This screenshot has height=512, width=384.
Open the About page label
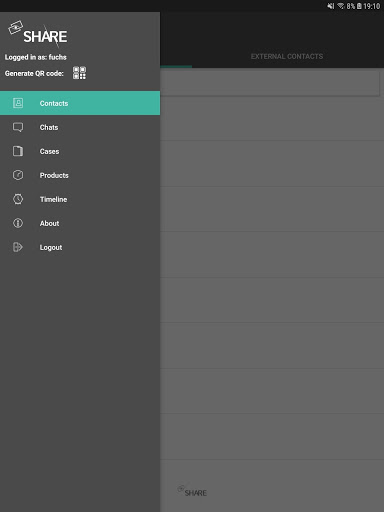coord(49,223)
